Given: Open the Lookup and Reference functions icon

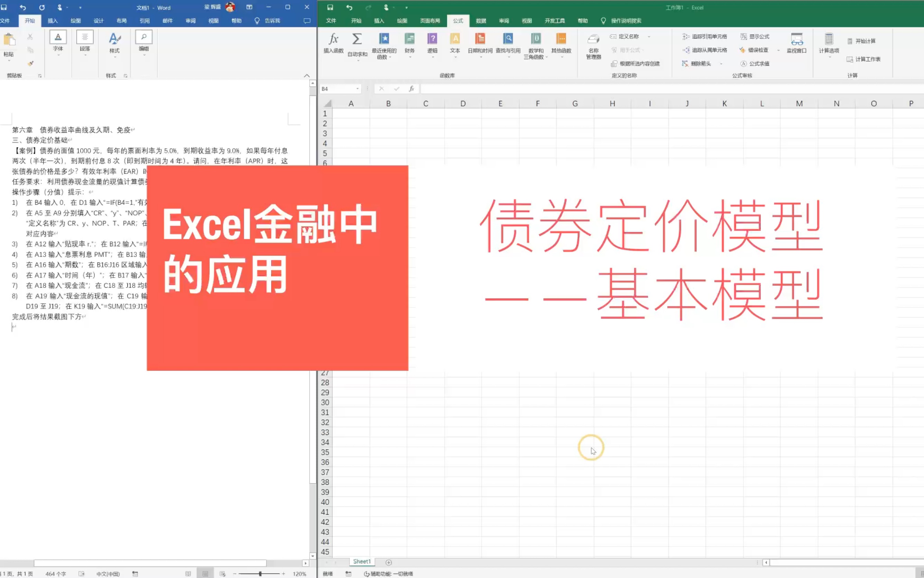Looking at the screenshot, I should click(x=508, y=39).
